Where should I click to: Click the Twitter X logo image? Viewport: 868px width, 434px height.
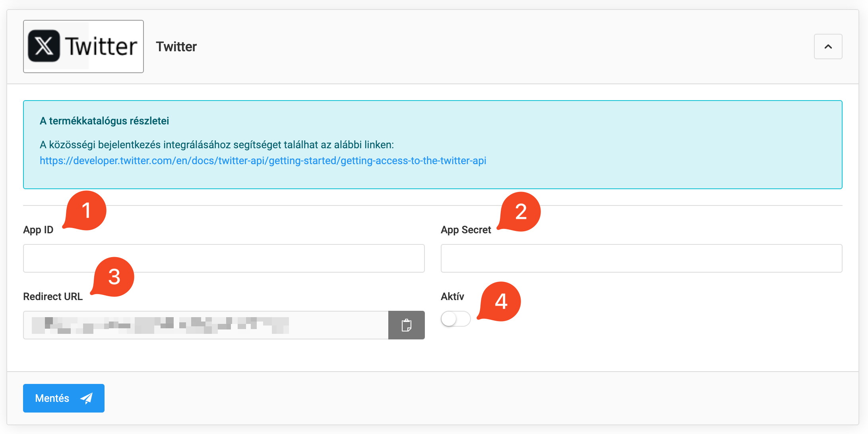(83, 46)
